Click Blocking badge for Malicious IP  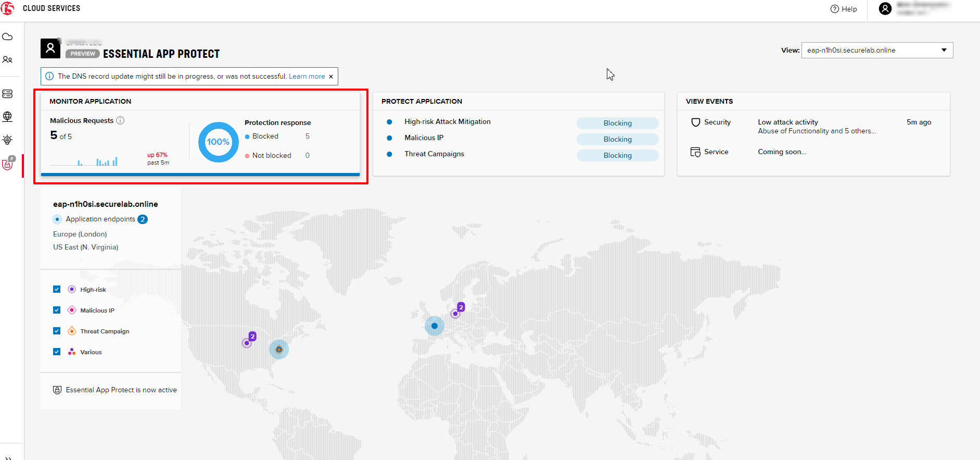click(618, 139)
